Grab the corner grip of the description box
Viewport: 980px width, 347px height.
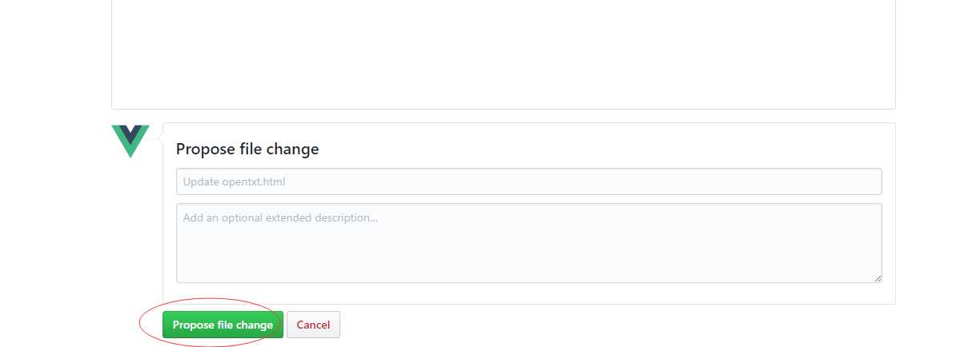(x=878, y=278)
